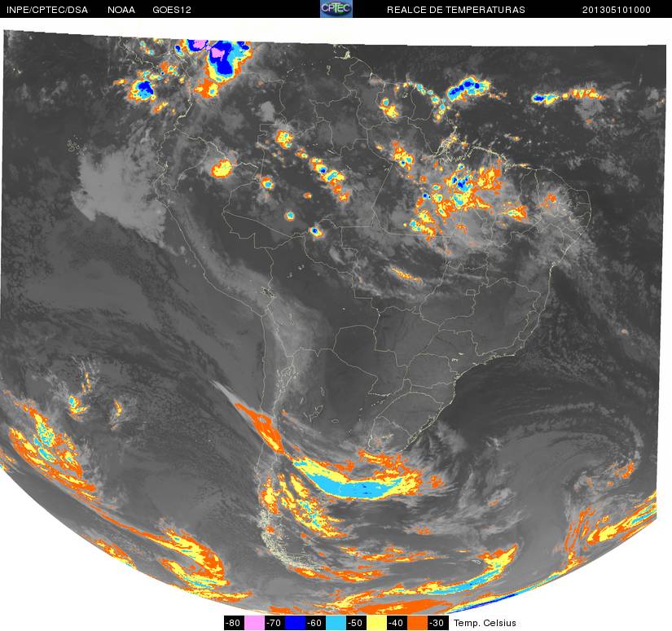Image resolution: width=672 pixels, height=631 pixels.
Task: Click the 201305101000 timestamp
Action: (x=617, y=10)
